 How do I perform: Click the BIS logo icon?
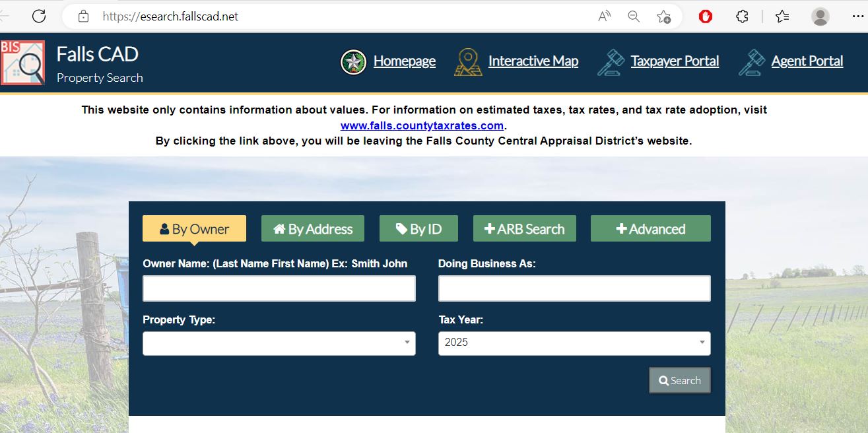(23, 62)
